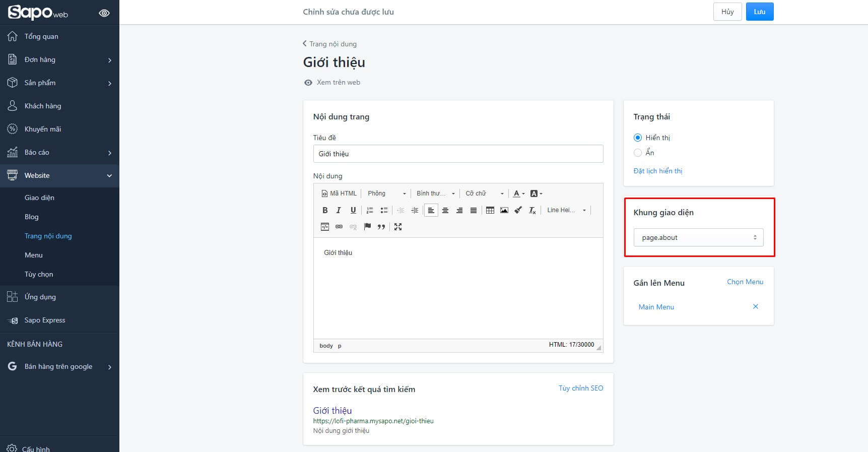Insert a code snippet block

(x=325, y=227)
